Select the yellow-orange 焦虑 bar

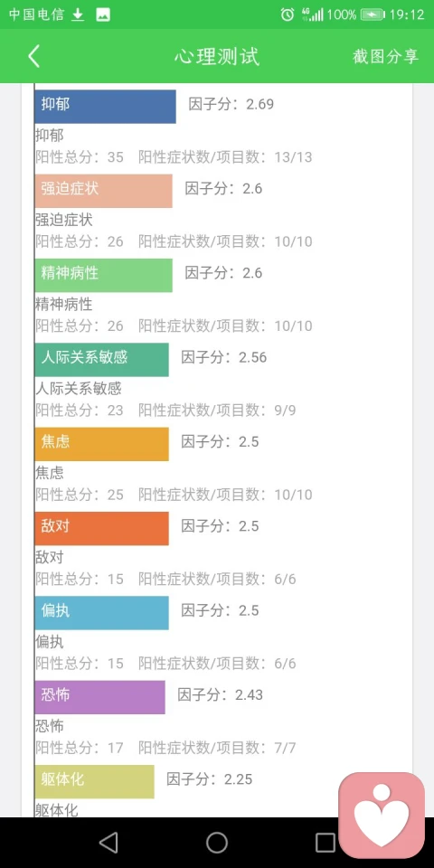tap(102, 444)
